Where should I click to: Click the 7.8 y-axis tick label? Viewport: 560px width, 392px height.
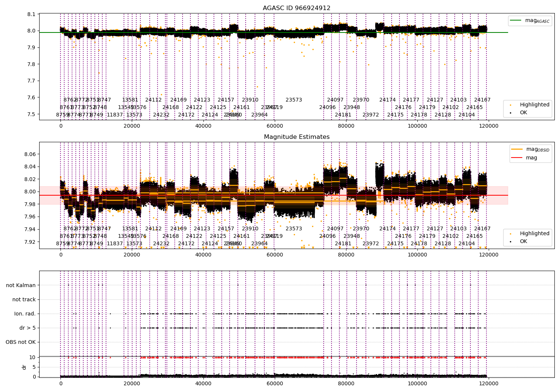tap(32, 64)
